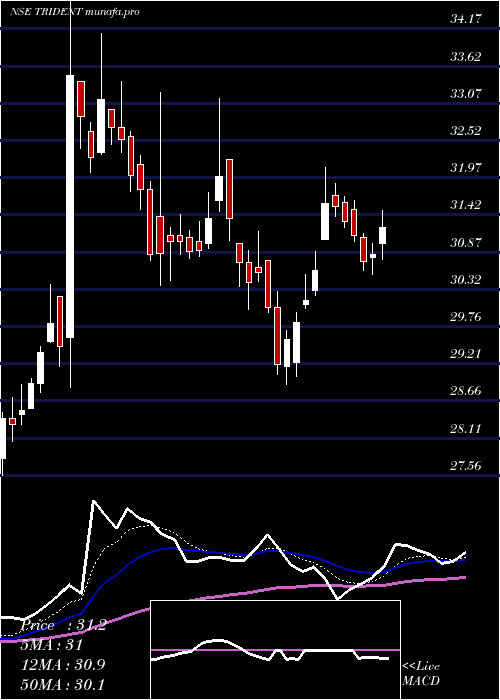The width and height of the screenshot is (500, 700).
Task: Click the last white candlestick on the right
Action: [383, 235]
